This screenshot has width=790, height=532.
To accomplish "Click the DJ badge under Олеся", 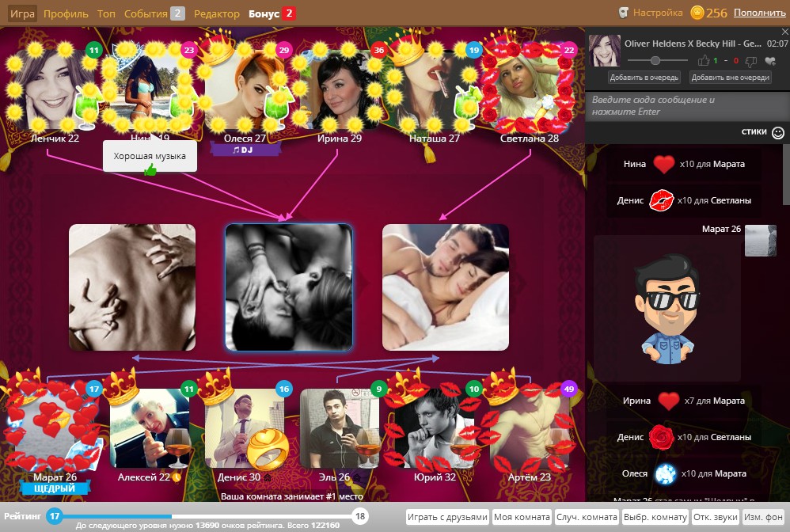I will [x=245, y=150].
